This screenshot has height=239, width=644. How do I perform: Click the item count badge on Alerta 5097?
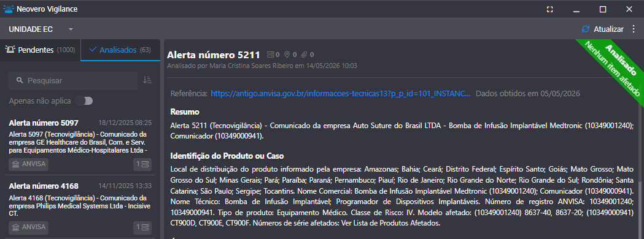(142, 164)
